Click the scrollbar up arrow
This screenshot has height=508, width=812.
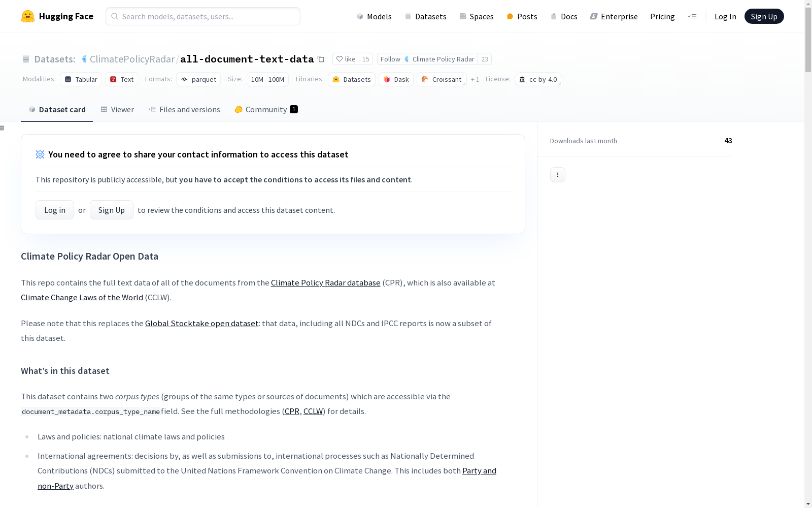click(808, 4)
